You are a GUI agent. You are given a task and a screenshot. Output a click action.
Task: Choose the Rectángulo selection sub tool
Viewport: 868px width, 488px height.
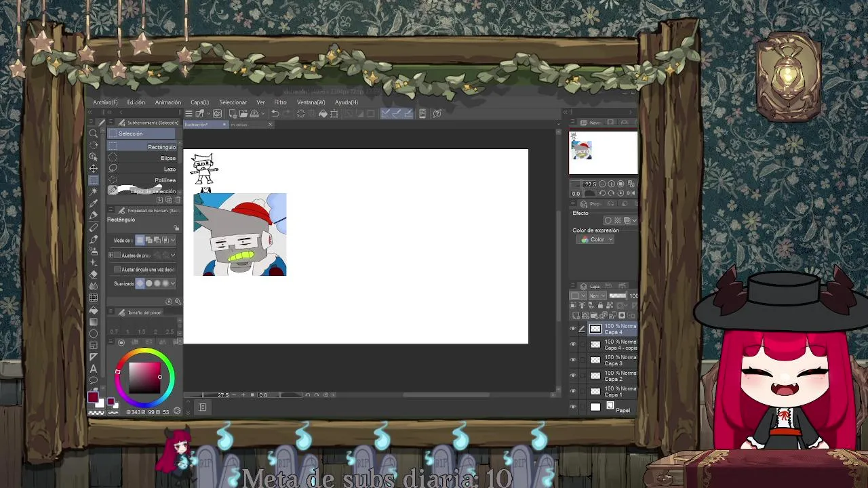coord(144,146)
